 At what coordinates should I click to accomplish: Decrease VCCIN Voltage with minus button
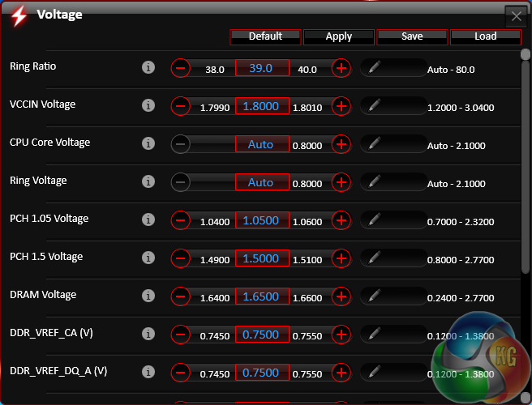[181, 106]
